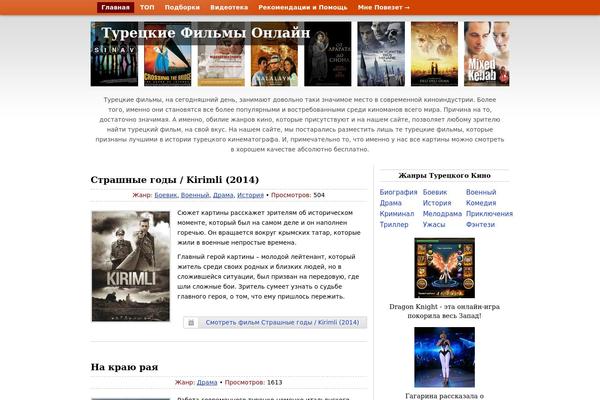Viewport: 600px width, 400px height.
Task: Click the Турецкие Фильмы Онлайн site title
Action: [x=205, y=33]
